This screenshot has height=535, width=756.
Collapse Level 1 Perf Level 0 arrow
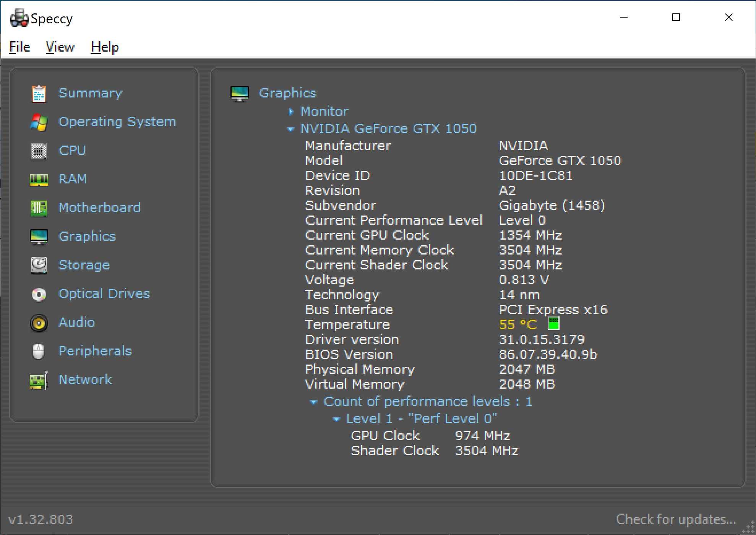[x=336, y=419]
